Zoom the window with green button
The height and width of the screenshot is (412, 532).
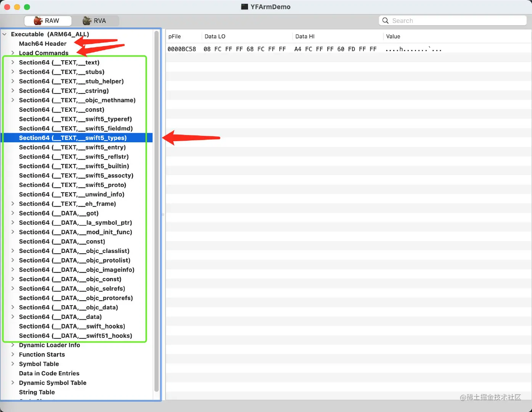tap(27, 7)
